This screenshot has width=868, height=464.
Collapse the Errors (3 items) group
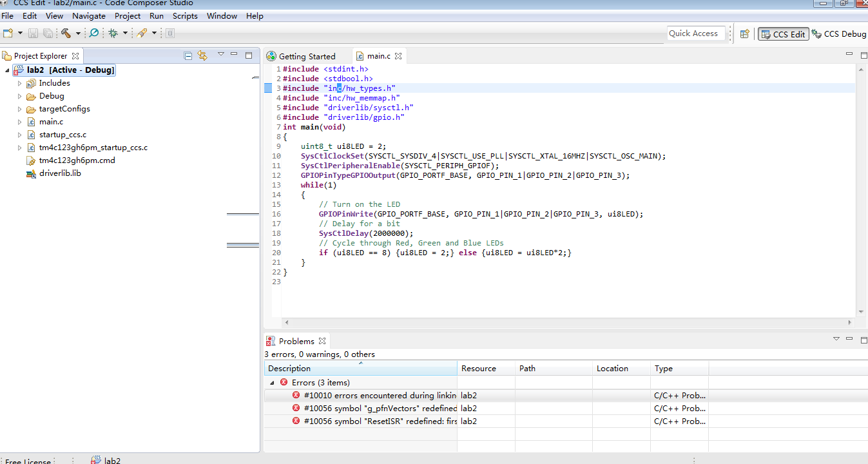click(272, 382)
